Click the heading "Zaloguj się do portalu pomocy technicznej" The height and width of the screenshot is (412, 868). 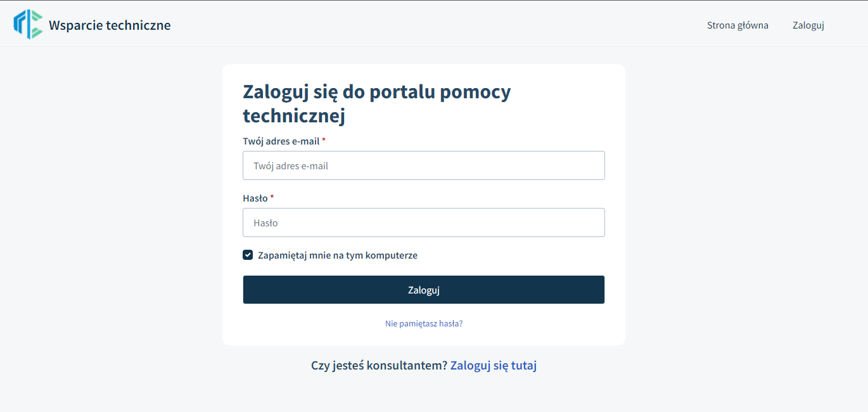coord(377,104)
